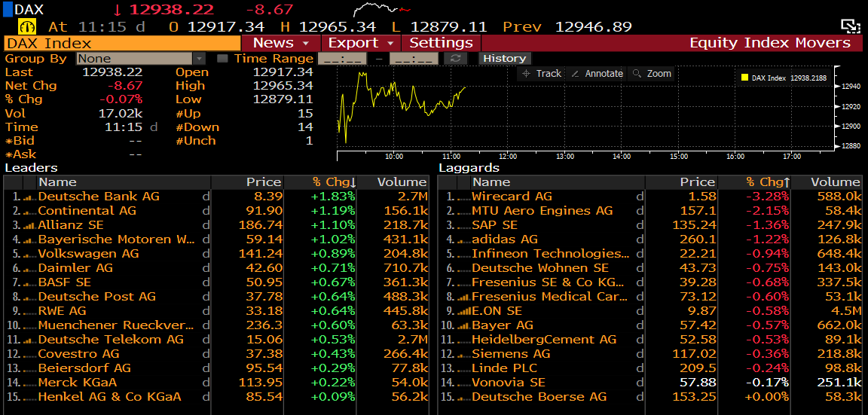Viewport: 868px width, 415px height.
Task: Click the bar icon beside BASF SE
Action: (x=29, y=282)
